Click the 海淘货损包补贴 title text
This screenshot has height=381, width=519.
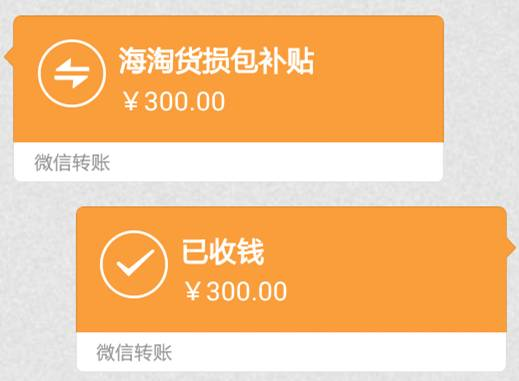(217, 60)
